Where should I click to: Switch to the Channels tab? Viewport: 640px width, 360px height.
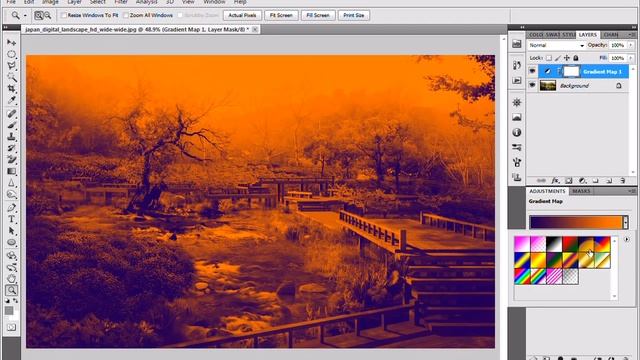click(x=611, y=35)
